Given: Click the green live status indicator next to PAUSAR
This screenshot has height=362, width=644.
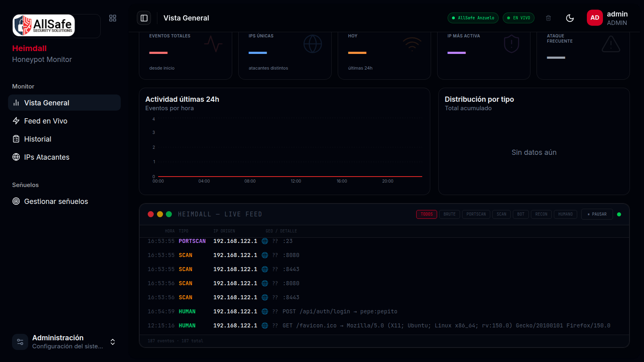Looking at the screenshot, I should coord(619,214).
